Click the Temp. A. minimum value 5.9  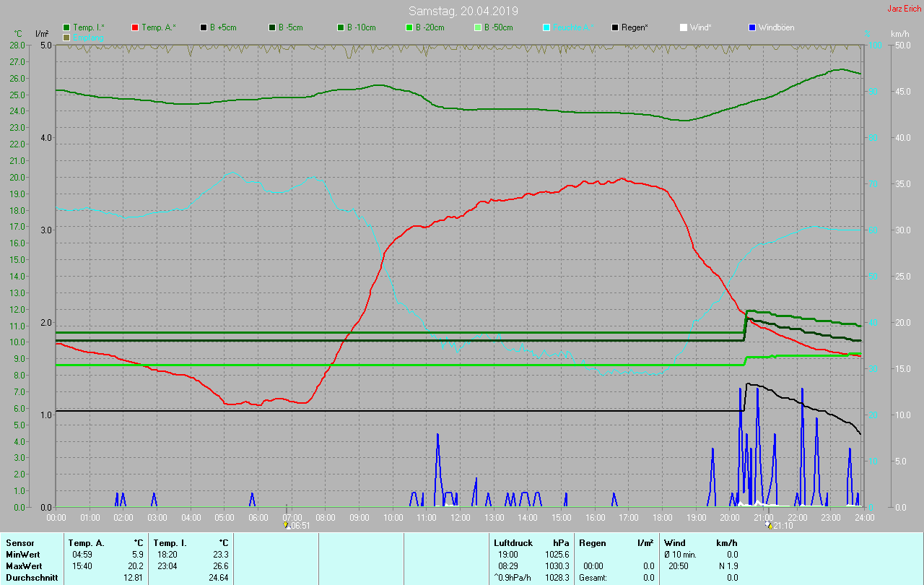[137, 555]
